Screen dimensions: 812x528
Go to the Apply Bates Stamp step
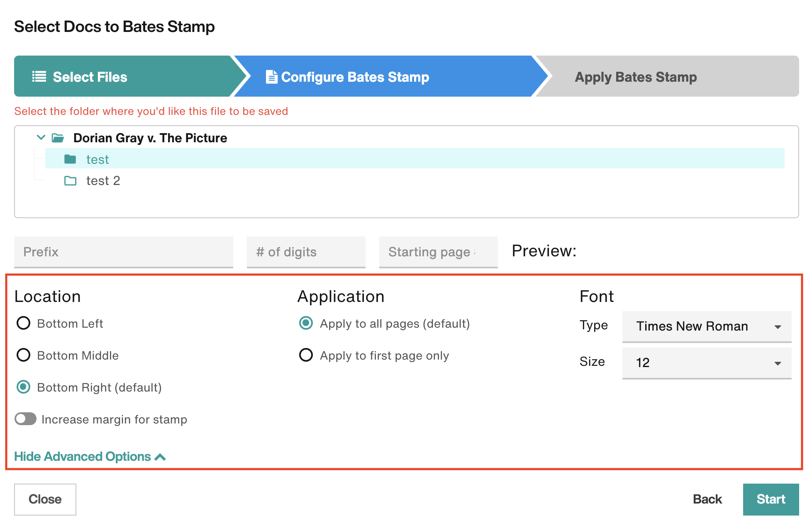pos(668,76)
